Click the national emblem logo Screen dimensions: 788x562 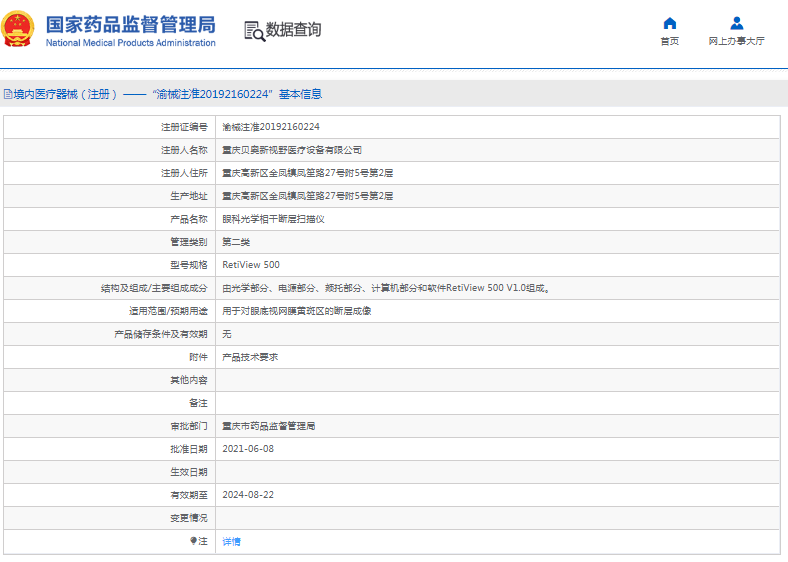tap(19, 30)
